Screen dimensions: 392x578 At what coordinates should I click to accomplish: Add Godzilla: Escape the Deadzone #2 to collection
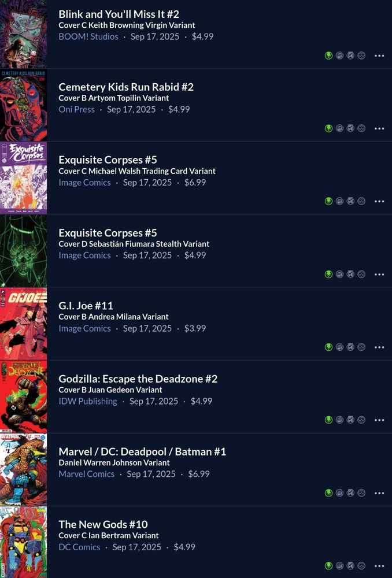(x=339, y=420)
